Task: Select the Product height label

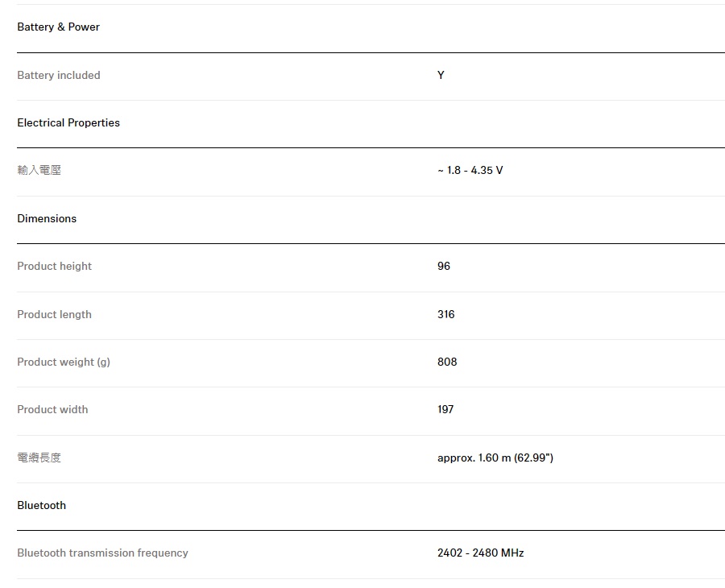Action: [x=54, y=267]
